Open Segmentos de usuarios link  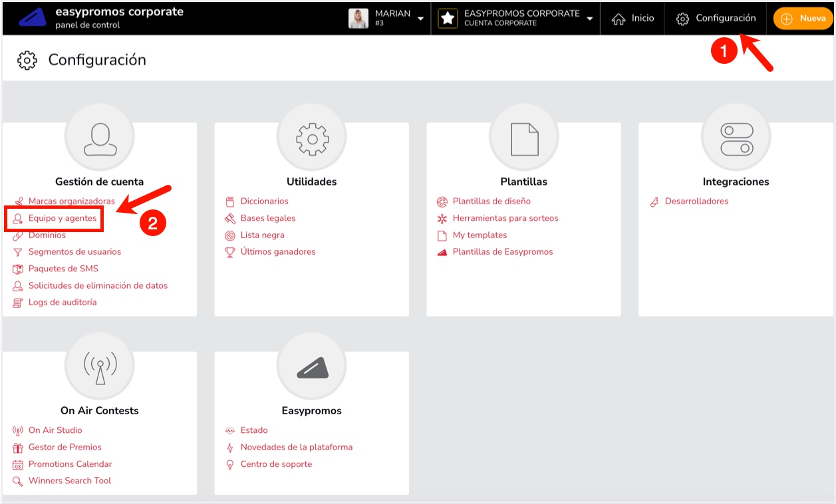point(74,252)
